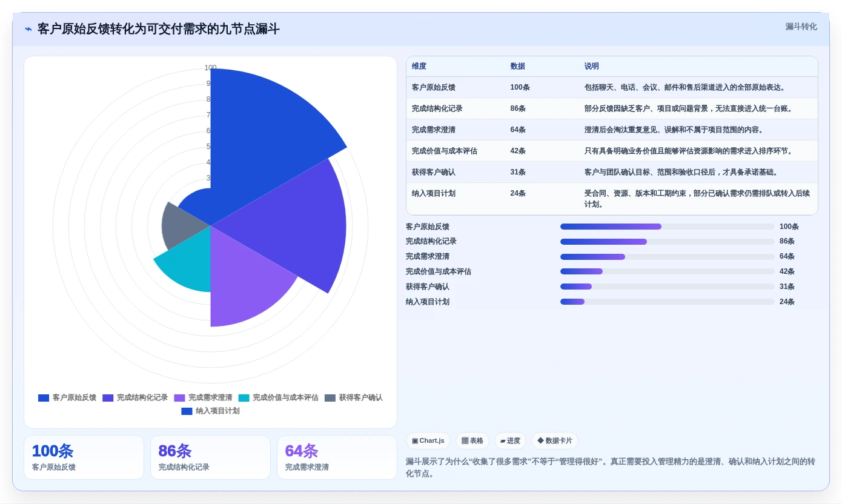Click the 100 tick label on the radial axis
The image size is (842, 504).
(210, 68)
